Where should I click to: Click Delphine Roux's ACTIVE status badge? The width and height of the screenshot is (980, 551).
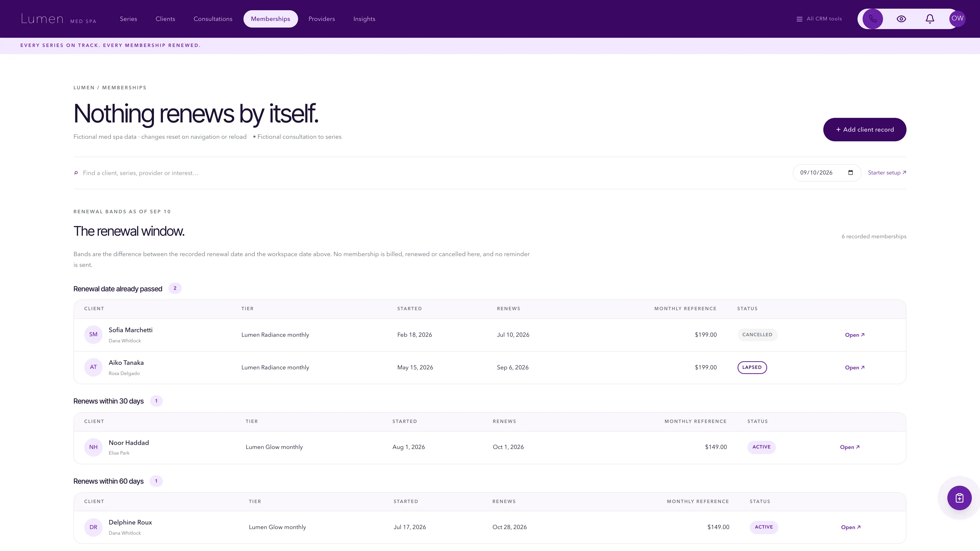pyautogui.click(x=764, y=527)
